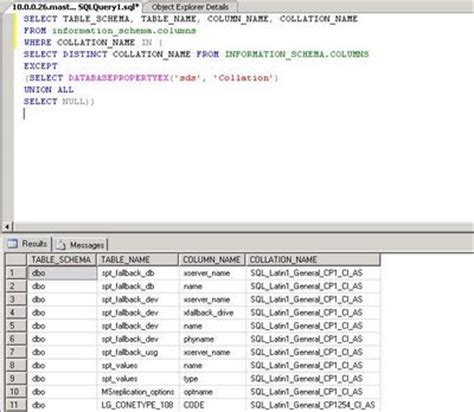Click spt_fallback_db cell in row 1
The width and height of the screenshot is (474, 412).
[x=138, y=273]
